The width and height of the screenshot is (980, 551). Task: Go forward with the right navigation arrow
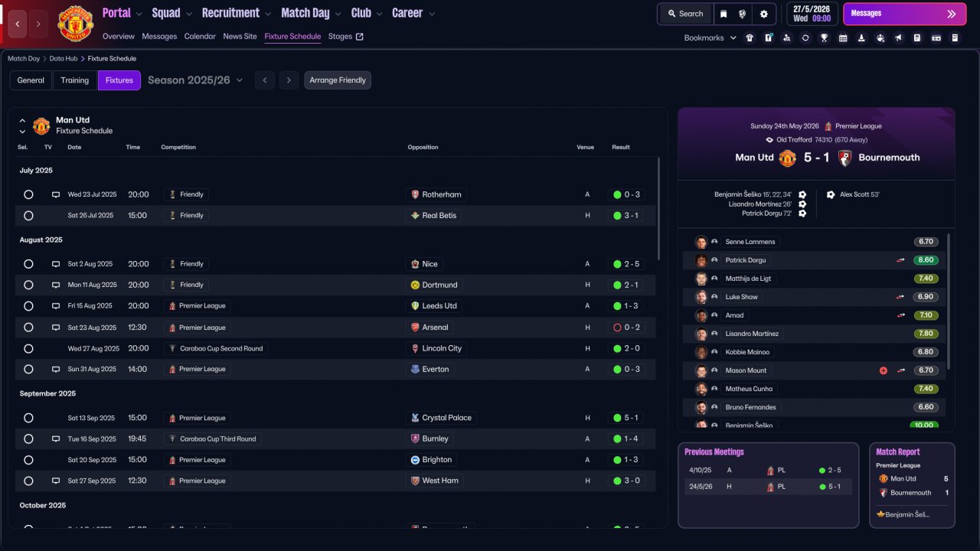38,24
